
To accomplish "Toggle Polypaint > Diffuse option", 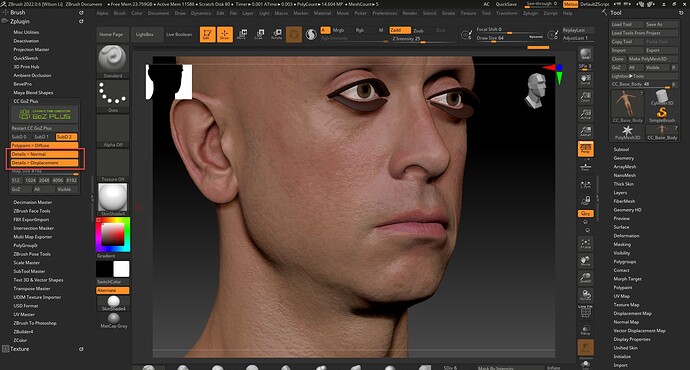I will (x=44, y=145).
